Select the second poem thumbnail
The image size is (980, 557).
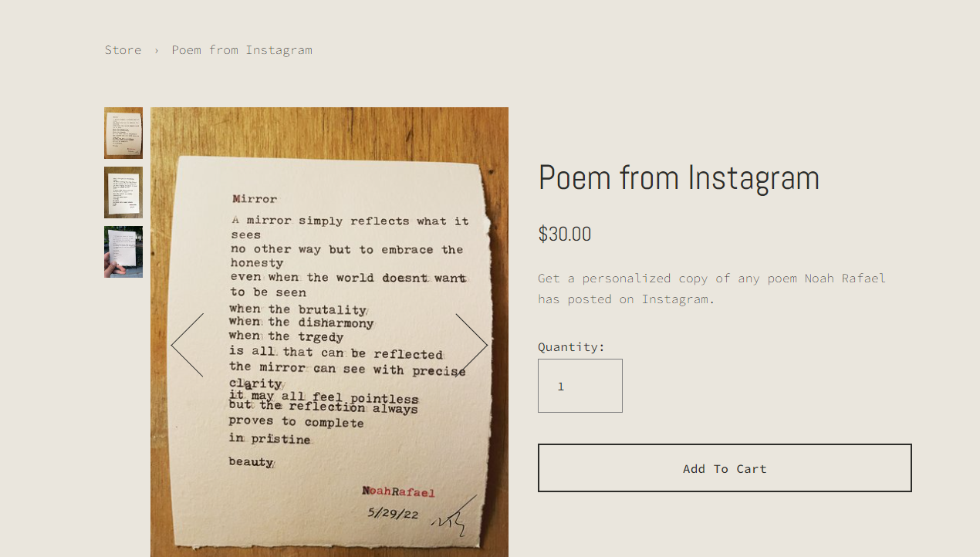123,192
